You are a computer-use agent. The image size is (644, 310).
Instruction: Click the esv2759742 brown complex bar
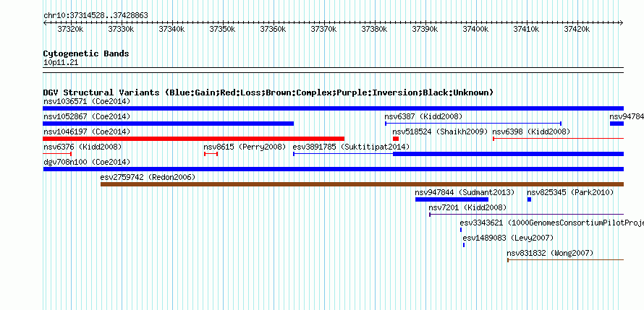(x=363, y=184)
